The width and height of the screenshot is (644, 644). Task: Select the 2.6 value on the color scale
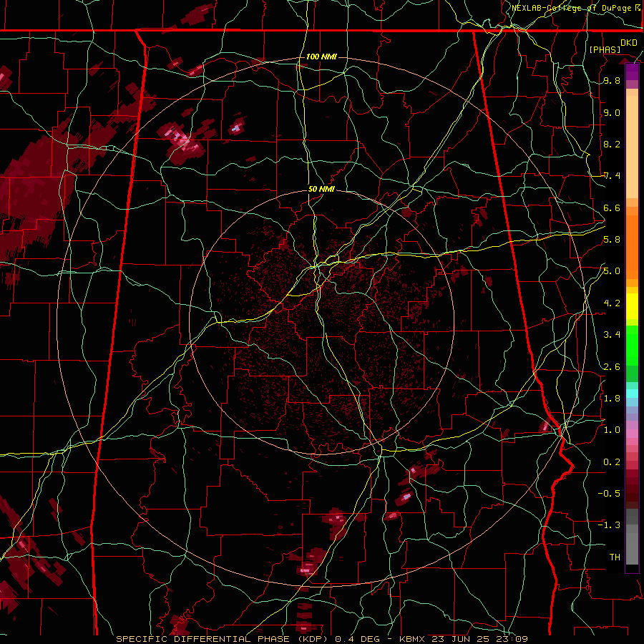[x=612, y=367]
